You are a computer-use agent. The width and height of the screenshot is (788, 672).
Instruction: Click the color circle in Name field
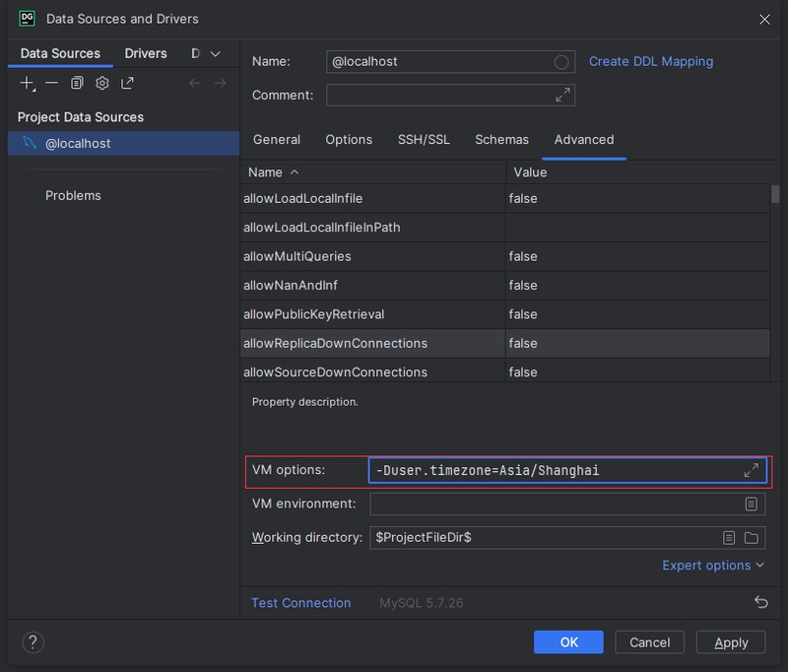pyautogui.click(x=561, y=62)
